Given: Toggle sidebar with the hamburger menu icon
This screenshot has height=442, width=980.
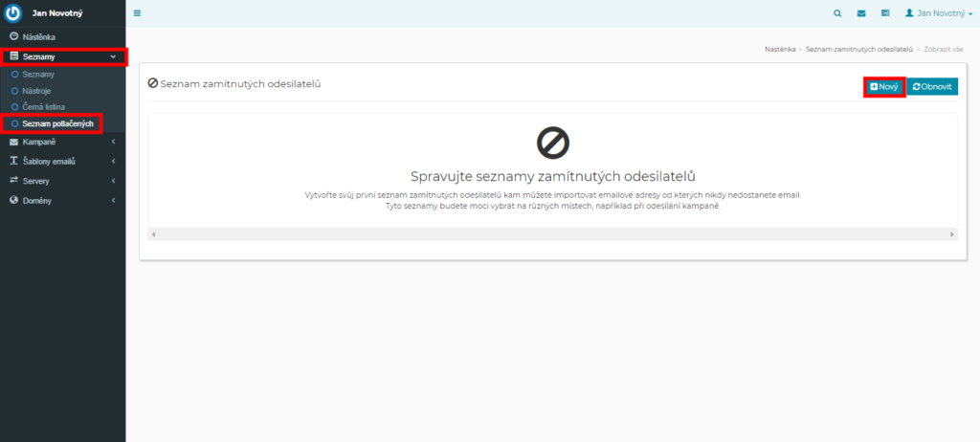Looking at the screenshot, I should click(x=137, y=13).
